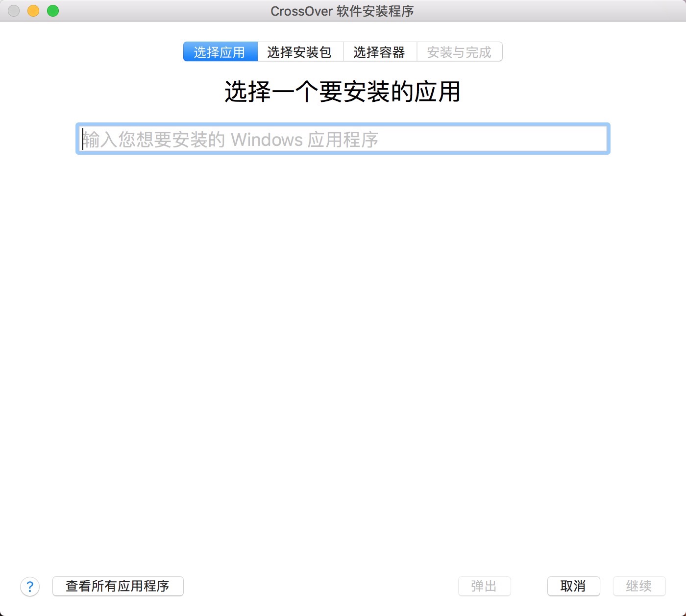Minimize the window with yellow button
This screenshot has width=686, height=616.
coord(33,11)
